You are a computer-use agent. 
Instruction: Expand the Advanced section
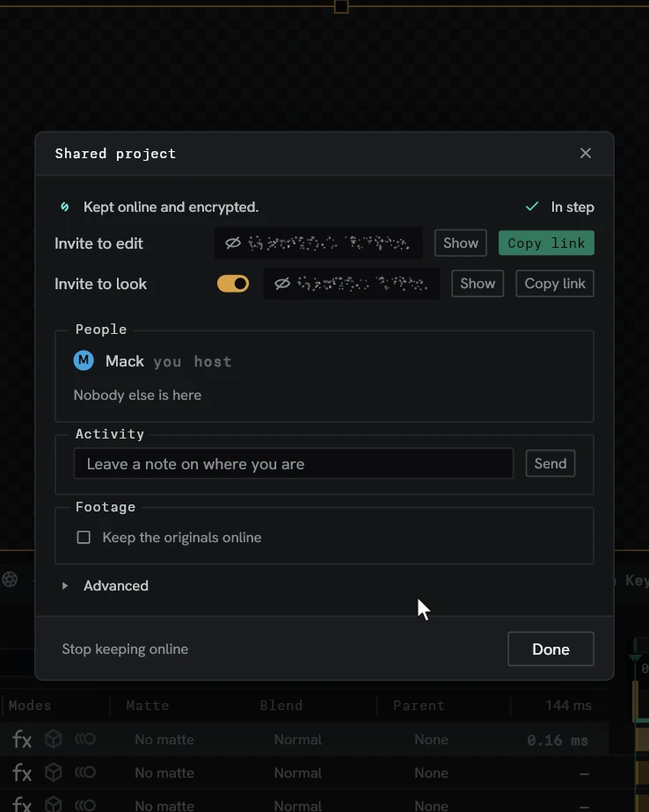[106, 585]
